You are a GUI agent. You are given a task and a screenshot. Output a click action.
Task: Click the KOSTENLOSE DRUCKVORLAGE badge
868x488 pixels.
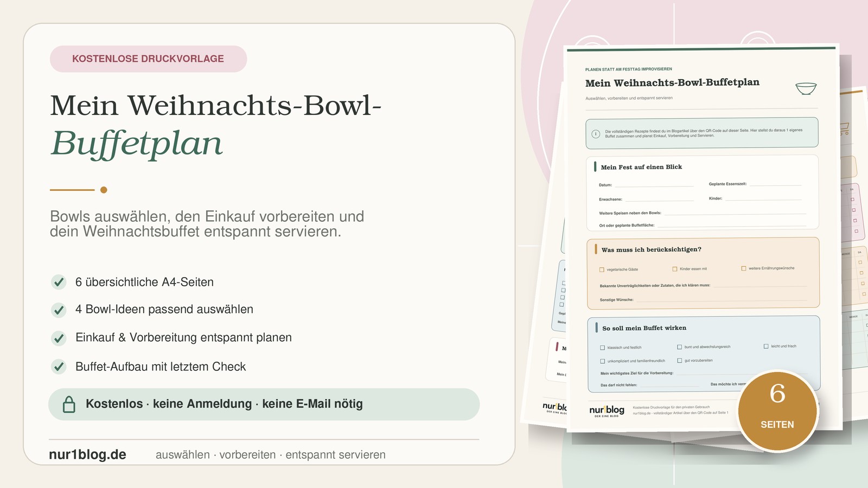tap(148, 59)
